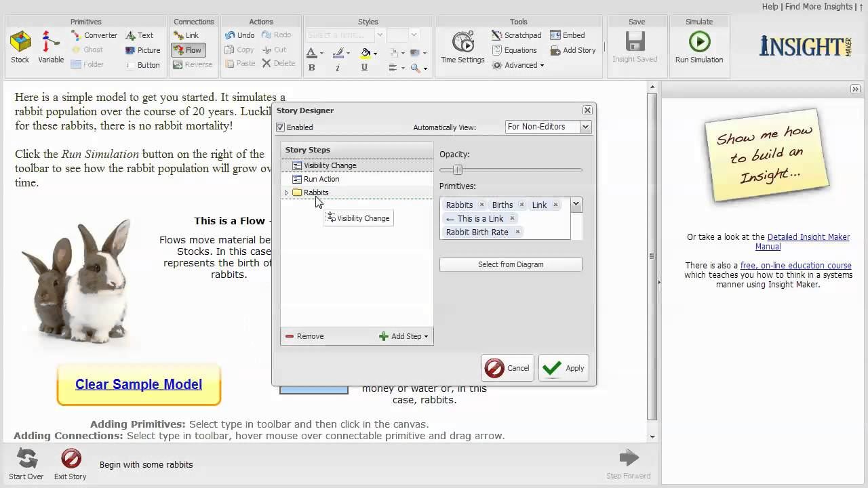Viewport: 868px width, 488px height.
Task: Close the Story Designer dialog
Action: point(587,110)
